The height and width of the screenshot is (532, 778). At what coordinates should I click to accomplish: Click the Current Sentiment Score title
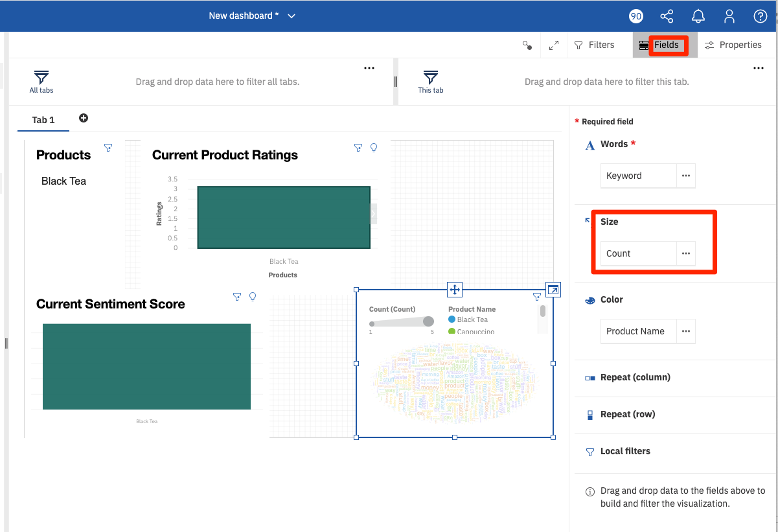click(x=111, y=304)
